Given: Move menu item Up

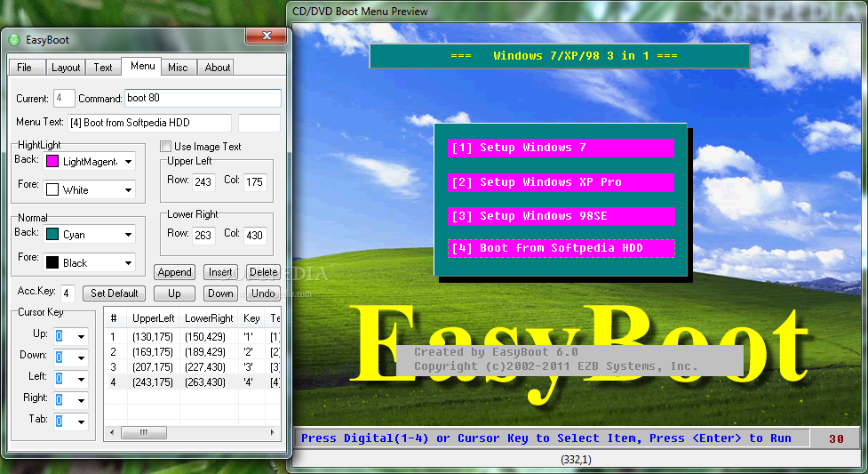Looking at the screenshot, I should click(174, 293).
